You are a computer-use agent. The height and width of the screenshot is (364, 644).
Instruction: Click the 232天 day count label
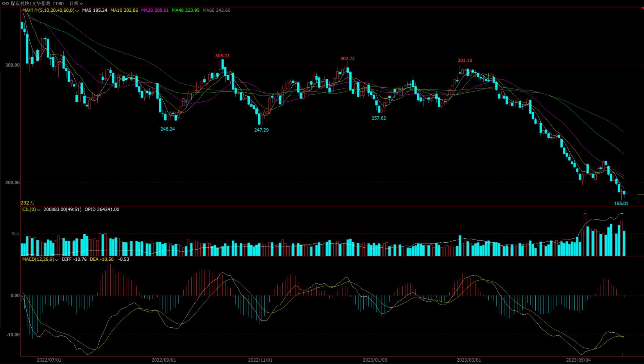click(27, 203)
